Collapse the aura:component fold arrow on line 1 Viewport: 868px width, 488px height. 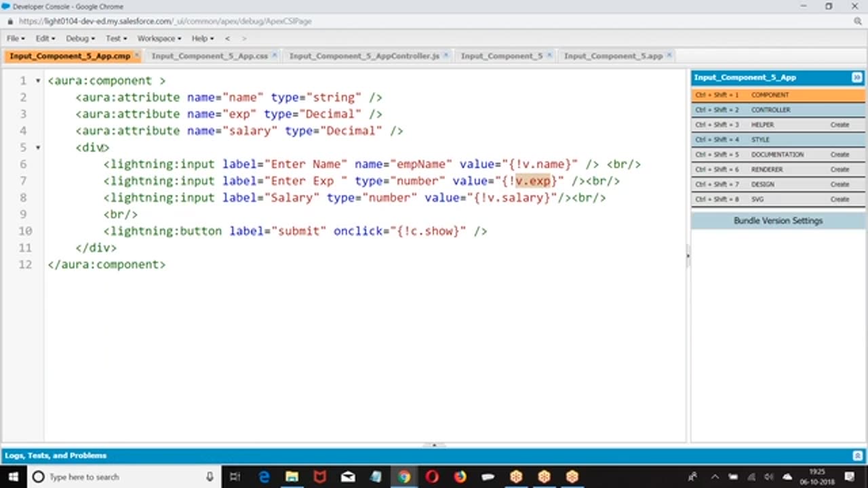pyautogui.click(x=38, y=81)
